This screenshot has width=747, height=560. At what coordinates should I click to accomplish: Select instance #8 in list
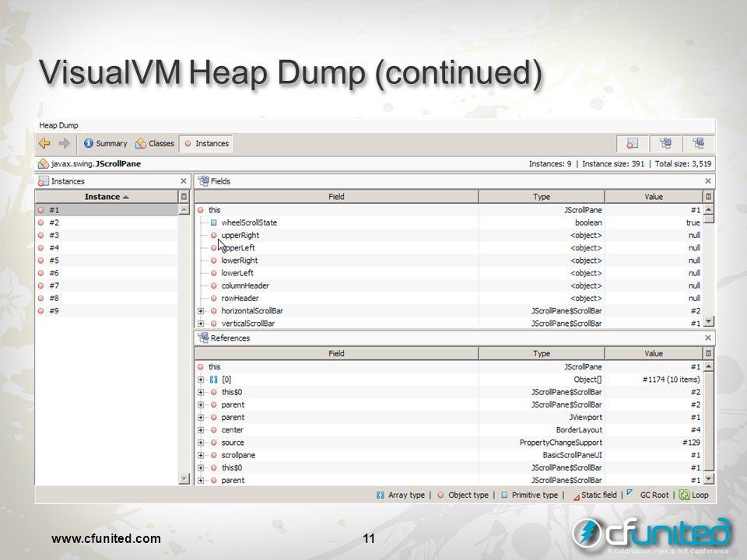coord(107,298)
